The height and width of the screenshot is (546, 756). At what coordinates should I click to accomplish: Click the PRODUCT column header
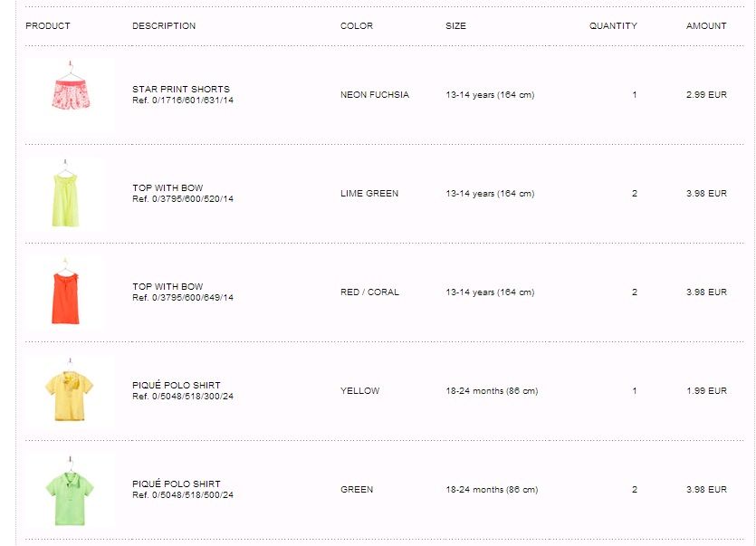[48, 26]
